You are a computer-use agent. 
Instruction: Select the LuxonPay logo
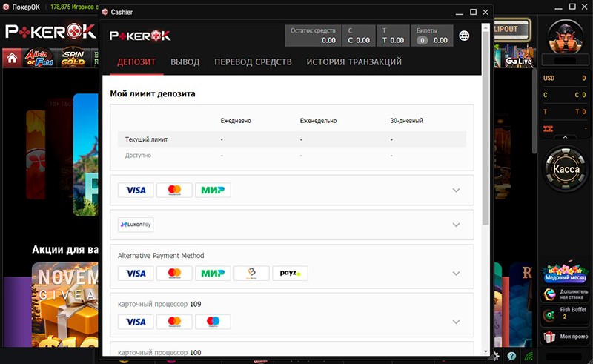coord(136,225)
